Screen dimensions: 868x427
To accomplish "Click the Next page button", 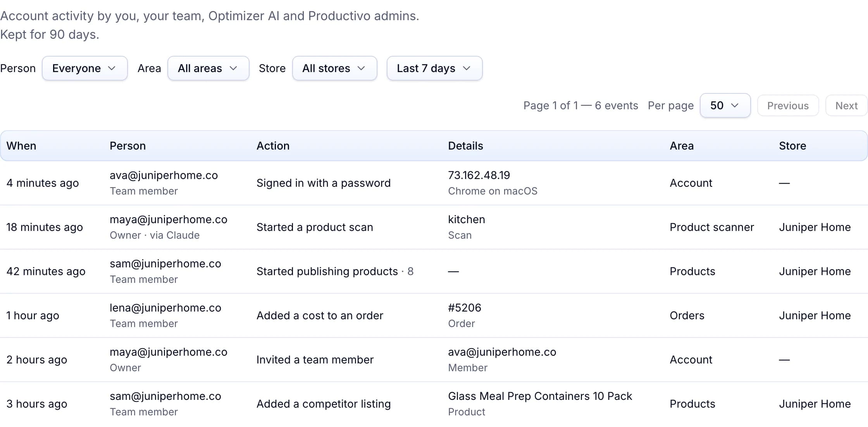I will click(846, 105).
